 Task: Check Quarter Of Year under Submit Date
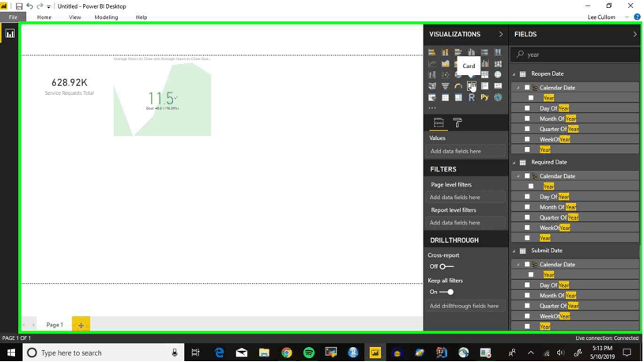527,305
